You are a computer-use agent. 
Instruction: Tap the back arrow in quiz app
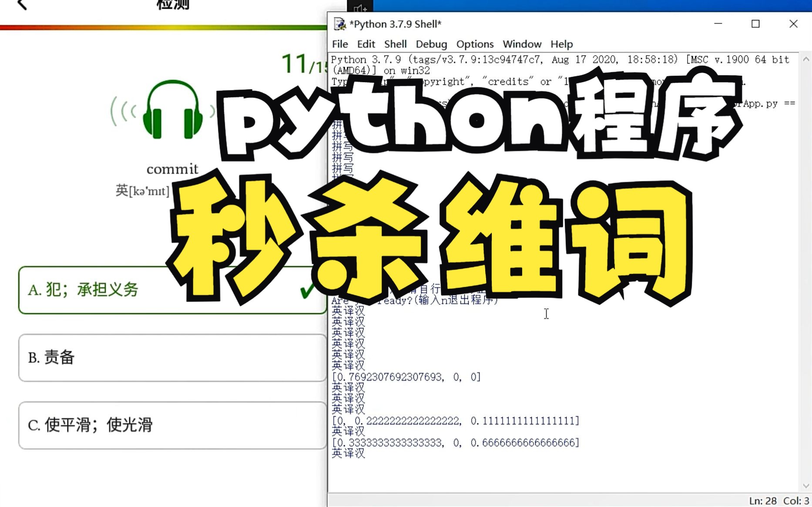pyautogui.click(x=22, y=5)
